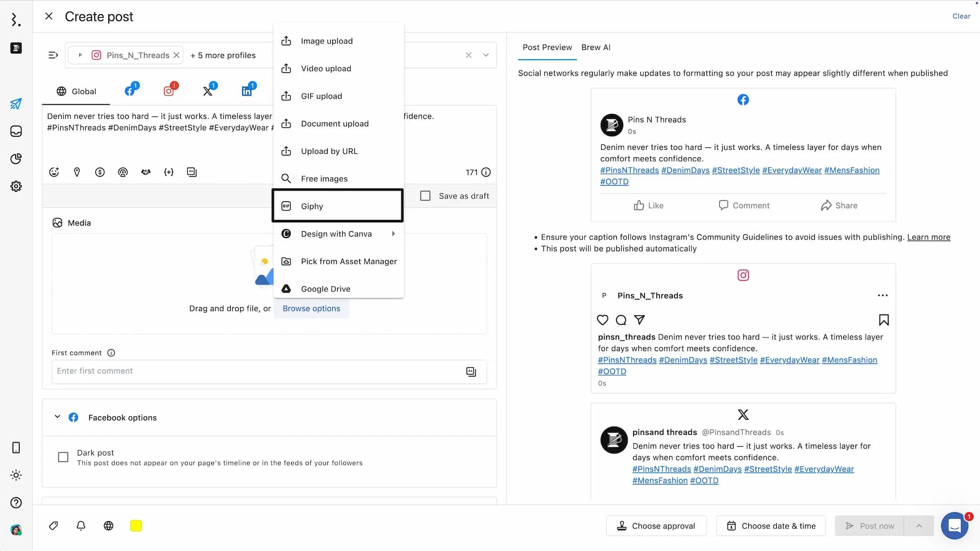This screenshot has height=551, width=980.
Task: Open the Post now arrow dropdown
Action: tap(919, 526)
